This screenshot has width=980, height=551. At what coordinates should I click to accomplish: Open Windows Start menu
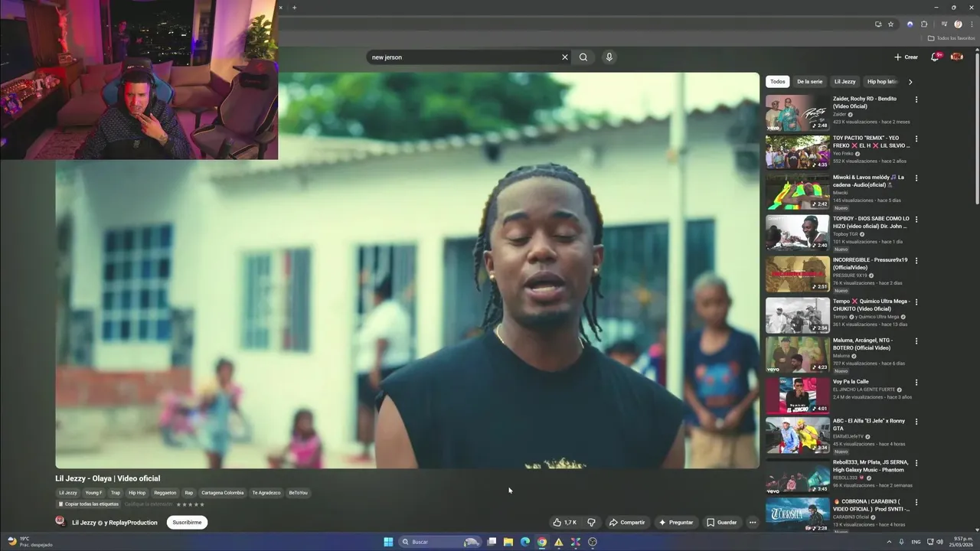tap(388, 542)
